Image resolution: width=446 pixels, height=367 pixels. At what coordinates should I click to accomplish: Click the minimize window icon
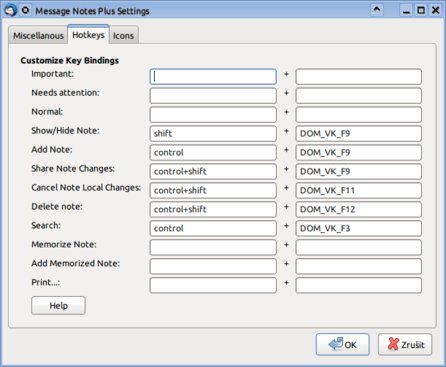pyautogui.click(x=406, y=10)
